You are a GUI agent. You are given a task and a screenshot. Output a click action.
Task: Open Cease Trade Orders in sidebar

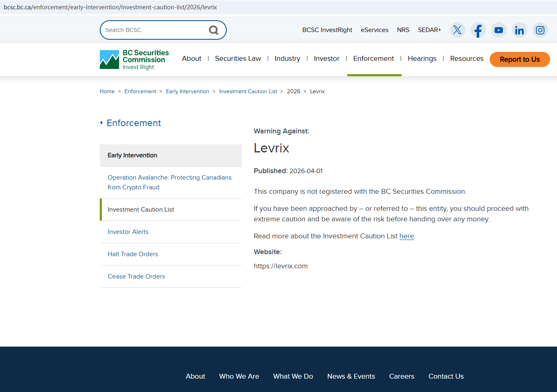pos(136,276)
